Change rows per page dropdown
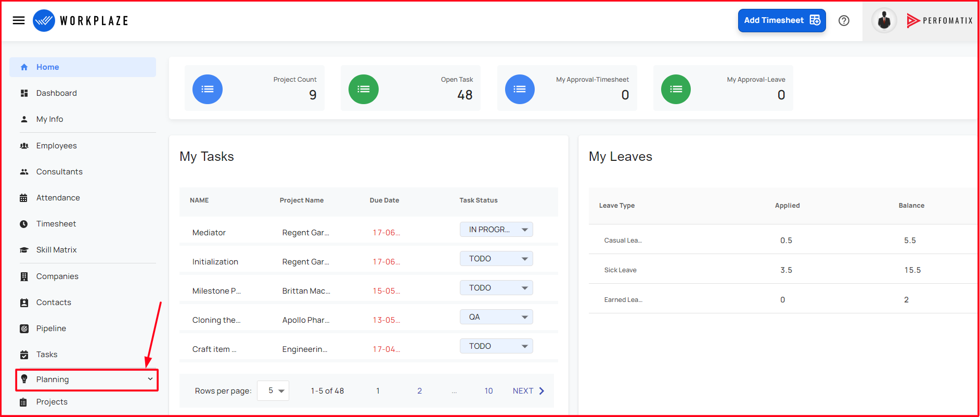The width and height of the screenshot is (980, 417). click(x=273, y=390)
